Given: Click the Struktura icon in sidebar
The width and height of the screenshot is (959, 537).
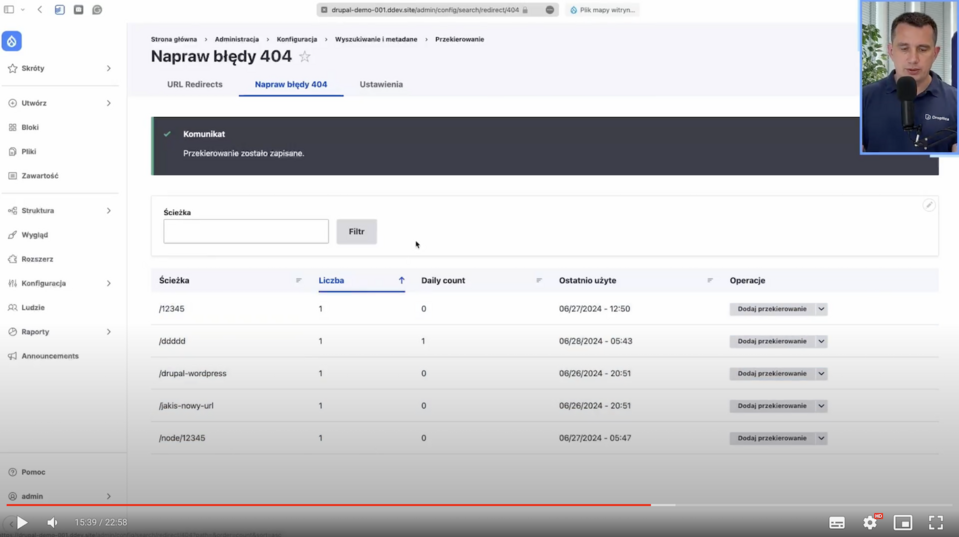Looking at the screenshot, I should click(12, 210).
